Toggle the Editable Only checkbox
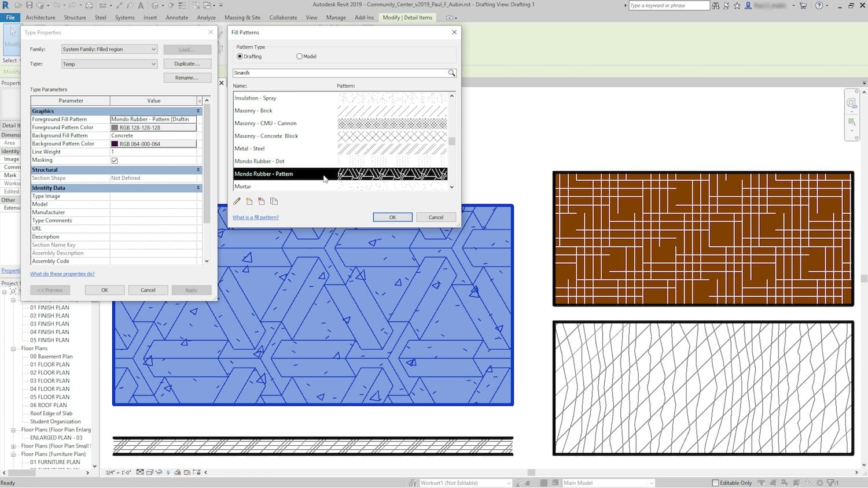 coord(715,483)
